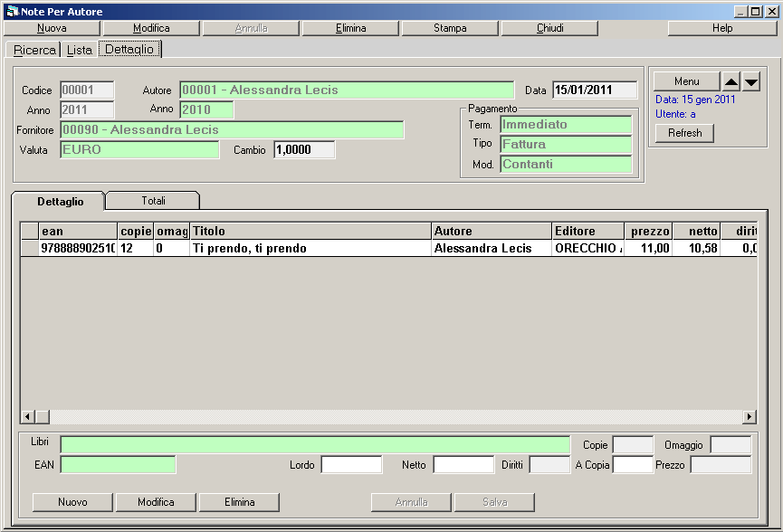This screenshot has height=532, width=783.
Task: Click the top toolbar Elimina button
Action: [350, 28]
